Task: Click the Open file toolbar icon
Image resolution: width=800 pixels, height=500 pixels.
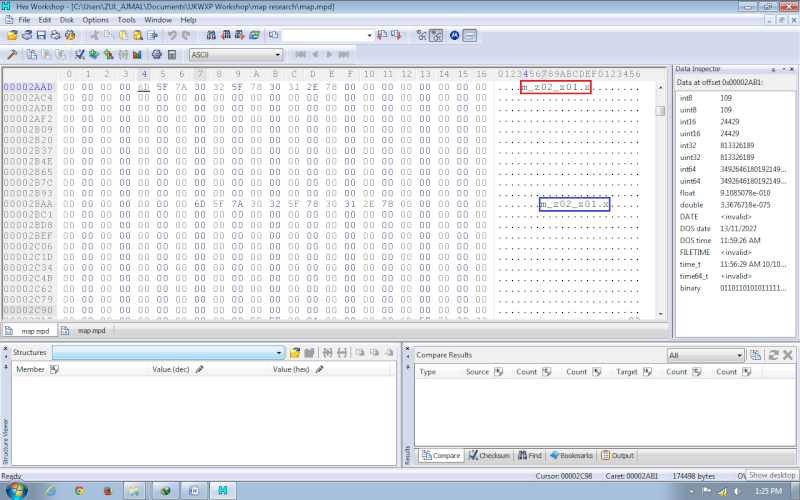Action: [12, 35]
